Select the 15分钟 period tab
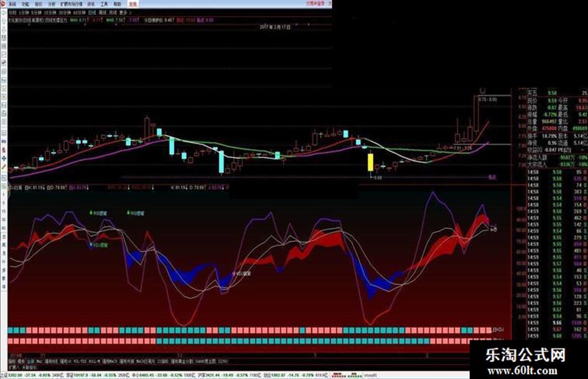588x379 pixels. tap(50, 12)
